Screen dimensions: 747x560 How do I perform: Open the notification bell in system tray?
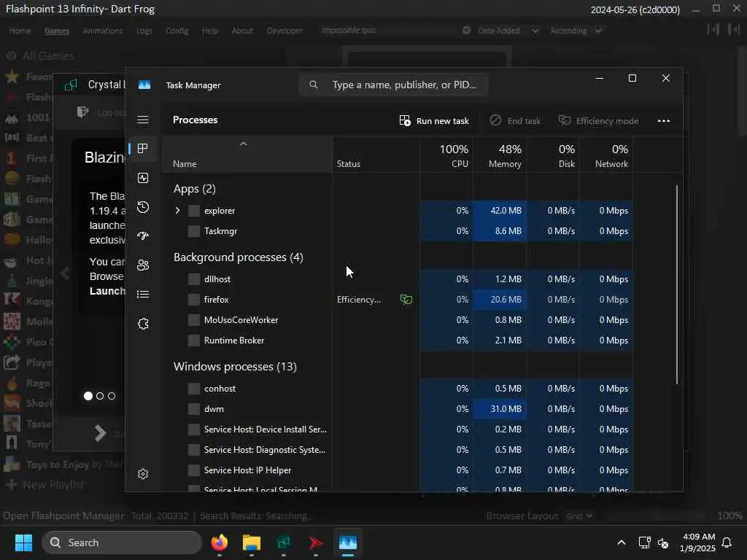[x=727, y=542]
